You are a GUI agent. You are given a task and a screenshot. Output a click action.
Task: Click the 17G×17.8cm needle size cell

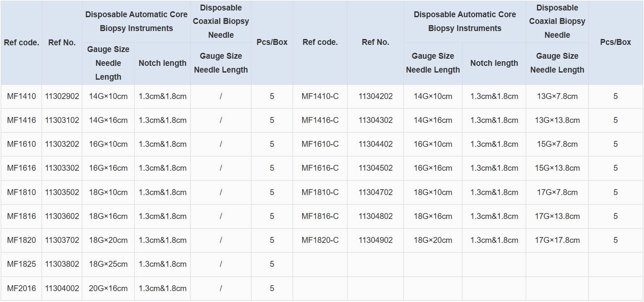[557, 240]
